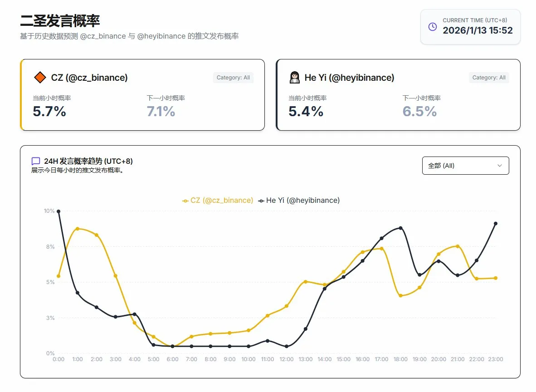Viewport: 536px width, 392px height.
Task: Click the chevron arrow in the dropdown
Action: [x=500, y=166]
